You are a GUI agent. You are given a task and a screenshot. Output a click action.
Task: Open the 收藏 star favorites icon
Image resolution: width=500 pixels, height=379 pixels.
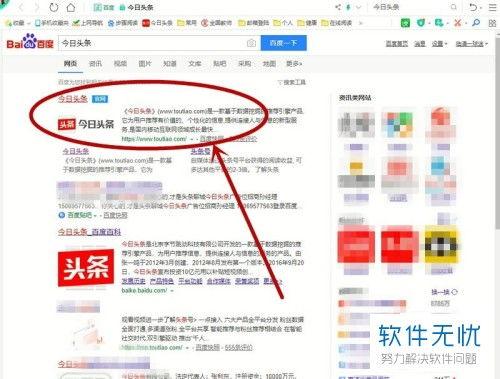[x=8, y=23]
